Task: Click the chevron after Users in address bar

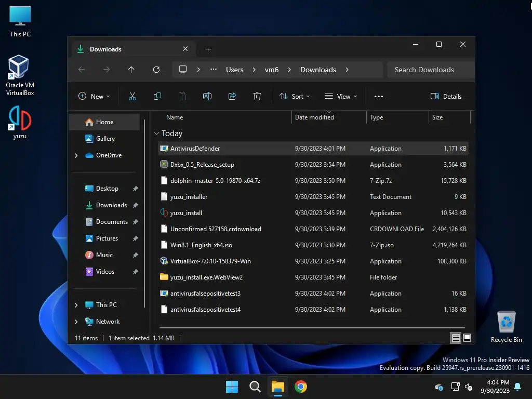Action: tap(254, 70)
